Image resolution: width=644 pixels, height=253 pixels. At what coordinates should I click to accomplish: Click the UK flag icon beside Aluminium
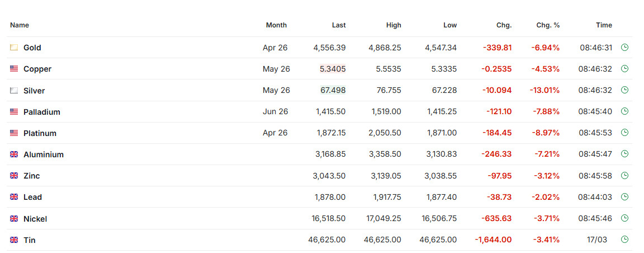pyautogui.click(x=14, y=154)
